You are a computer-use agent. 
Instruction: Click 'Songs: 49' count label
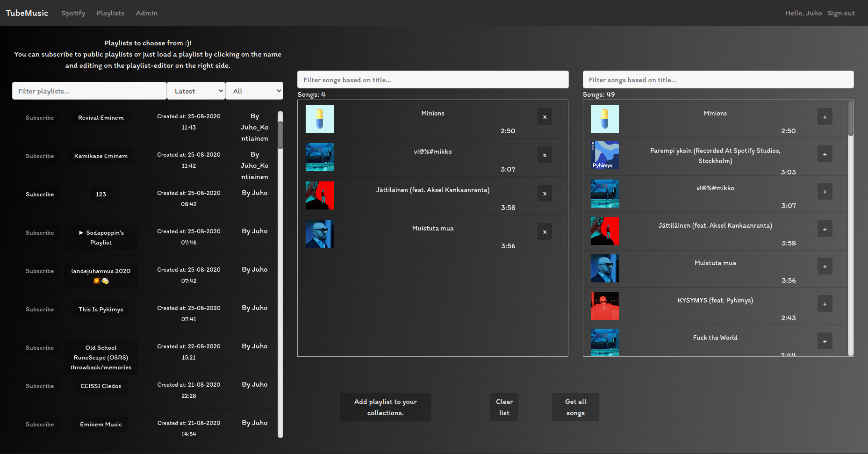point(599,94)
